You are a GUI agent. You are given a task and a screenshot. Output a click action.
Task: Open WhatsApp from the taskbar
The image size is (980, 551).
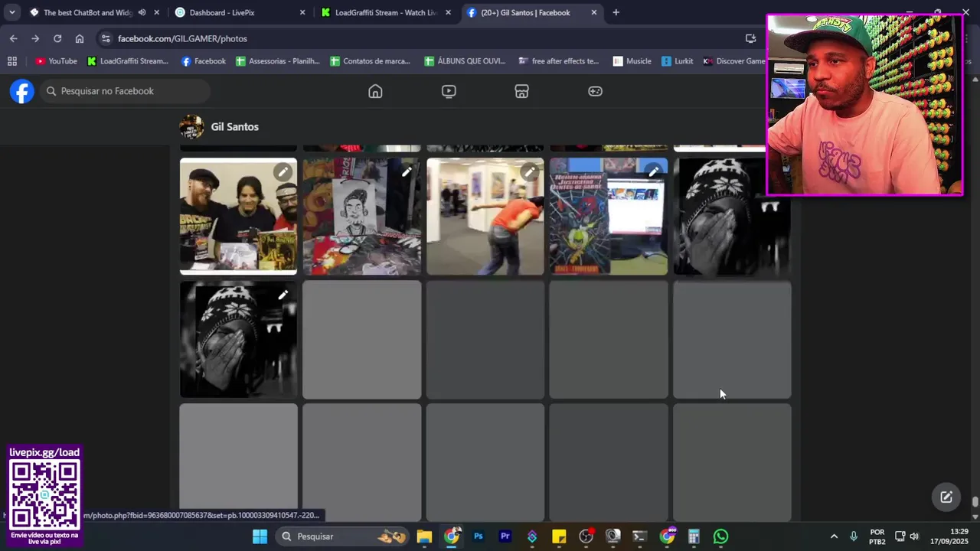[x=720, y=536]
